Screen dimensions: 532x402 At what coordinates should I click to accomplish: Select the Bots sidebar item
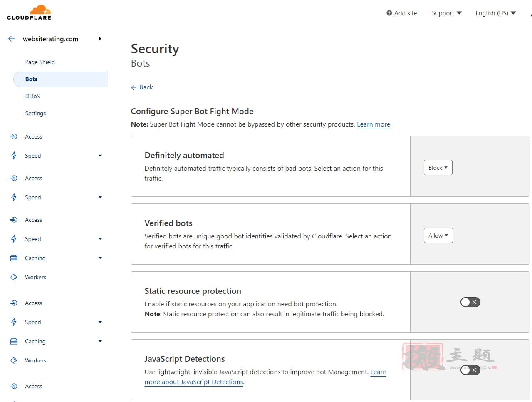[61, 79]
